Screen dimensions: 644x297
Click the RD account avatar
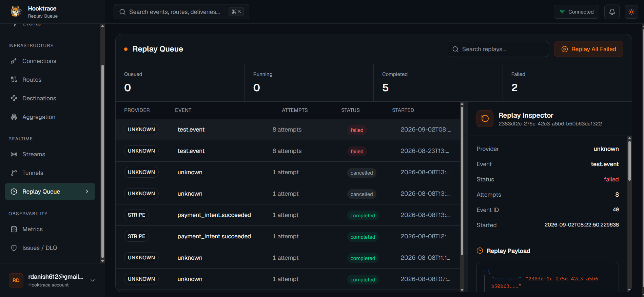pos(16,280)
